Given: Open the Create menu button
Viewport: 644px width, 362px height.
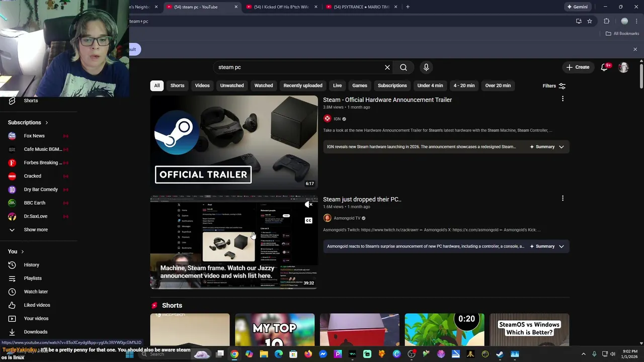Looking at the screenshot, I should (x=578, y=67).
